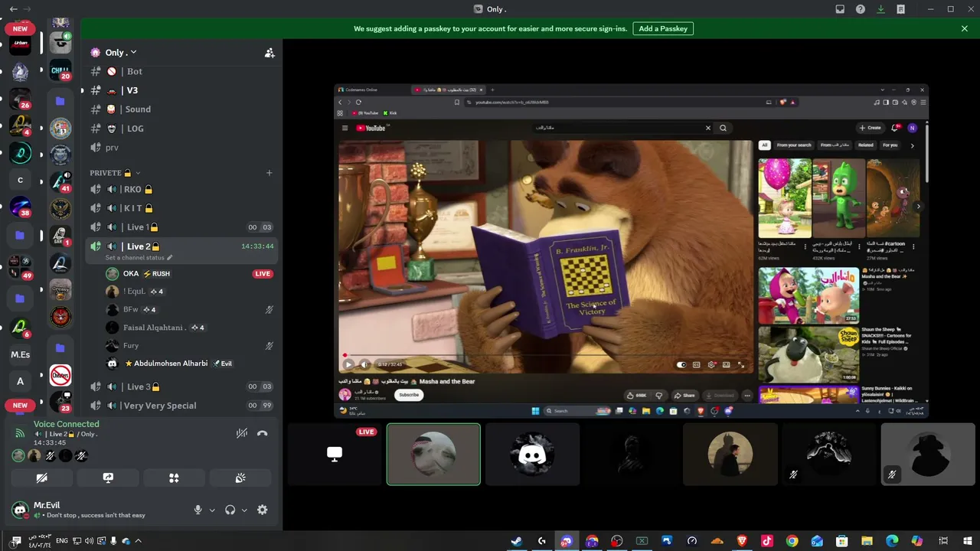Show hidden system tray icons
The height and width of the screenshot is (551, 980).
(138, 541)
